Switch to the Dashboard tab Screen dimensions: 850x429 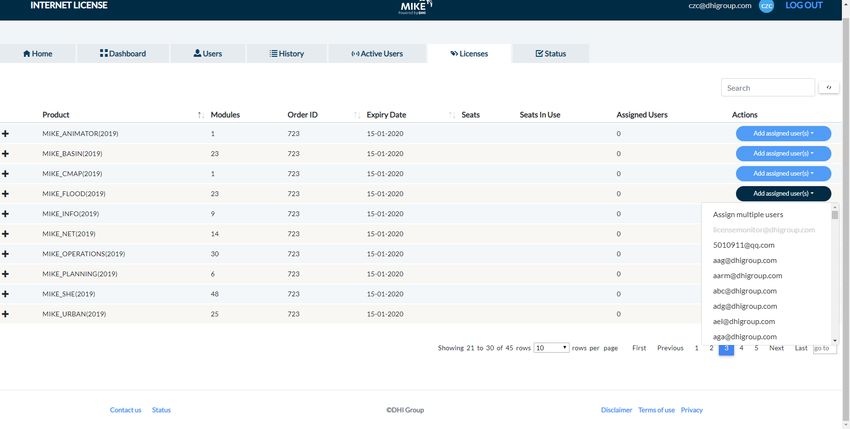pyautogui.click(x=123, y=54)
